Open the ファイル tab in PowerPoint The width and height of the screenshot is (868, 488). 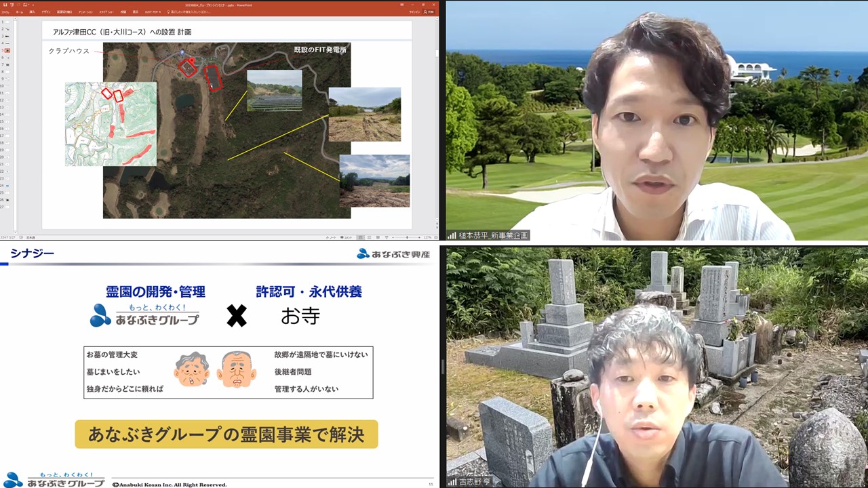[x=5, y=12]
